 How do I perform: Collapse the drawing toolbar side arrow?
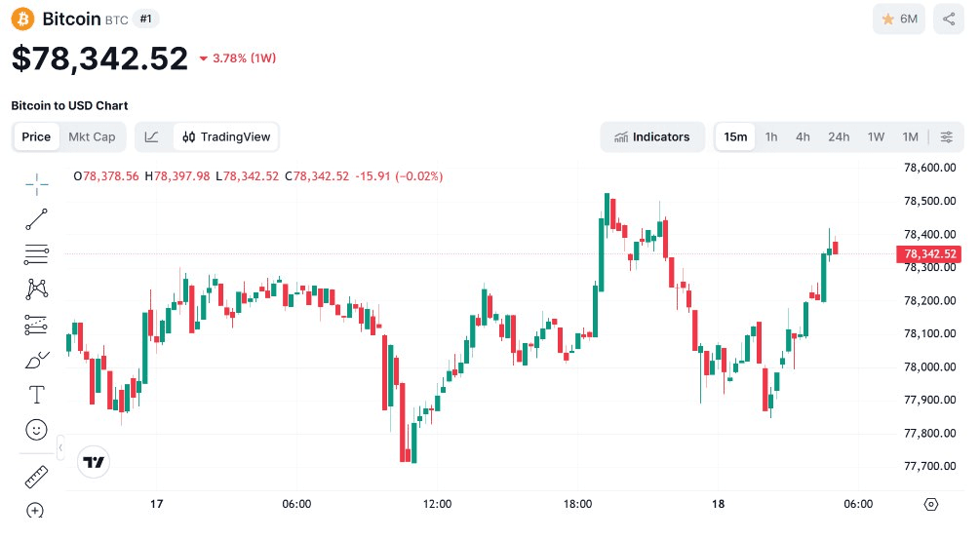coord(60,447)
